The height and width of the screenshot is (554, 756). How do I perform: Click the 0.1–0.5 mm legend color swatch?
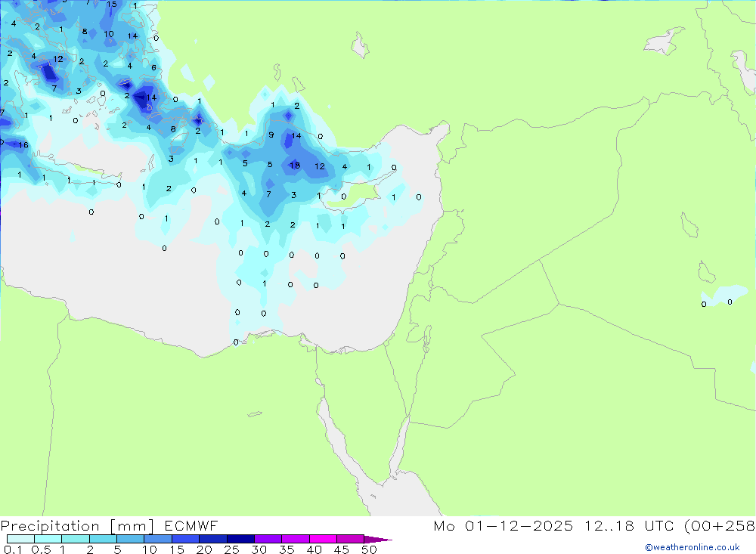pyautogui.click(x=20, y=539)
